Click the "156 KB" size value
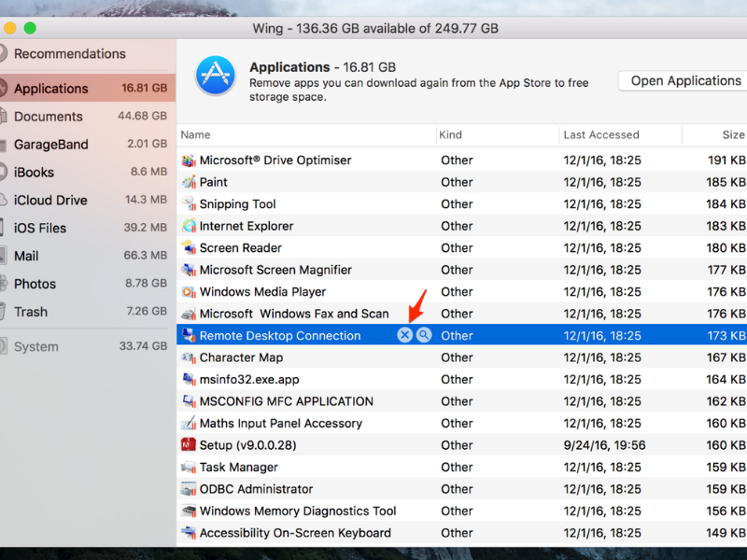 (x=726, y=511)
